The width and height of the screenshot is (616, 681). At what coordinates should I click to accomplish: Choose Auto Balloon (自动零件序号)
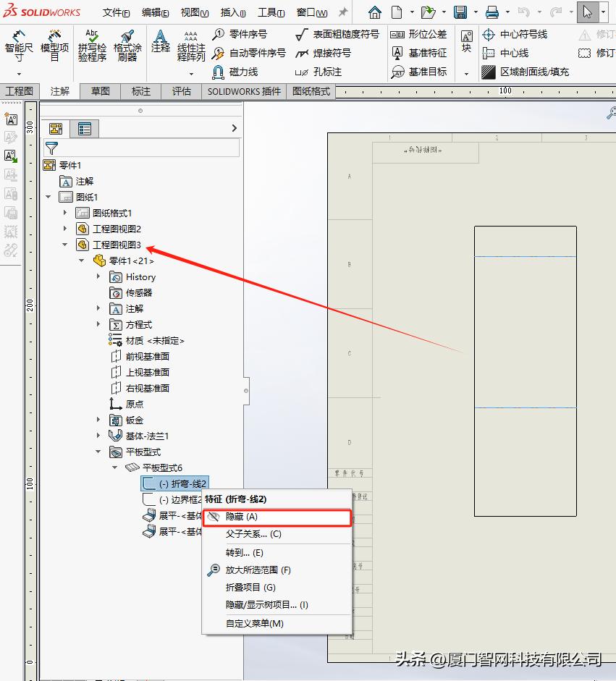pos(249,53)
